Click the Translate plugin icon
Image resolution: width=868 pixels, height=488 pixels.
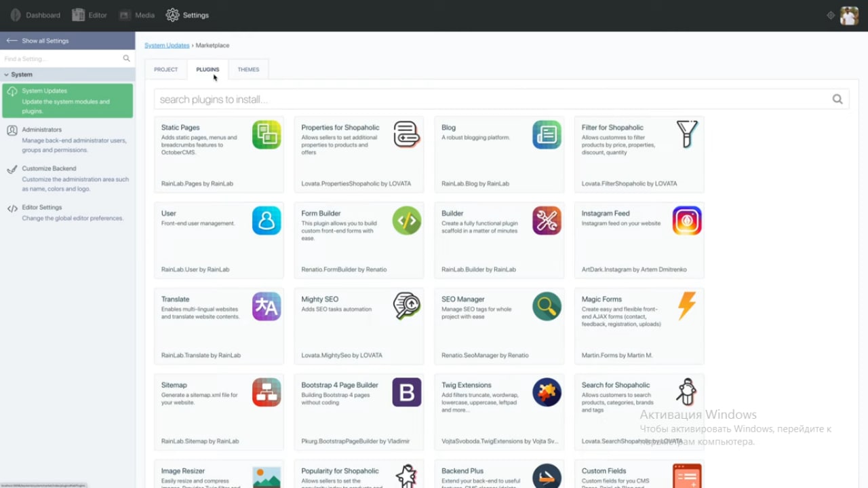(267, 306)
